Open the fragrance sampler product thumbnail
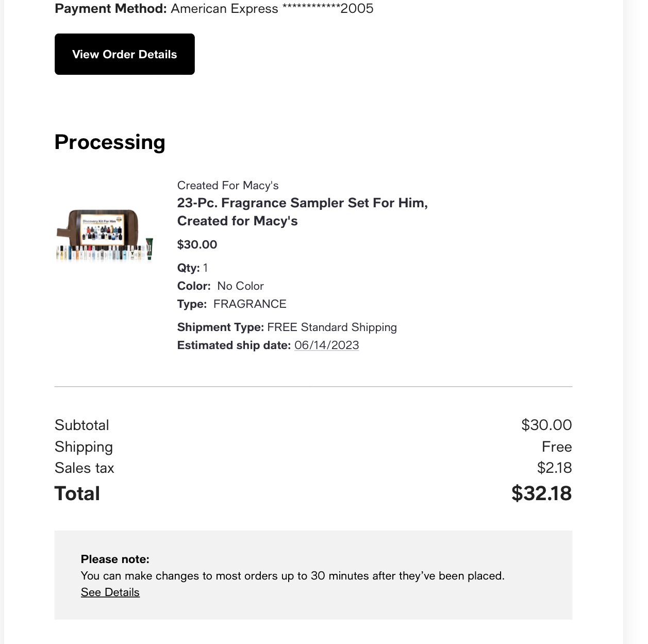This screenshot has width=648, height=644. 105,235
